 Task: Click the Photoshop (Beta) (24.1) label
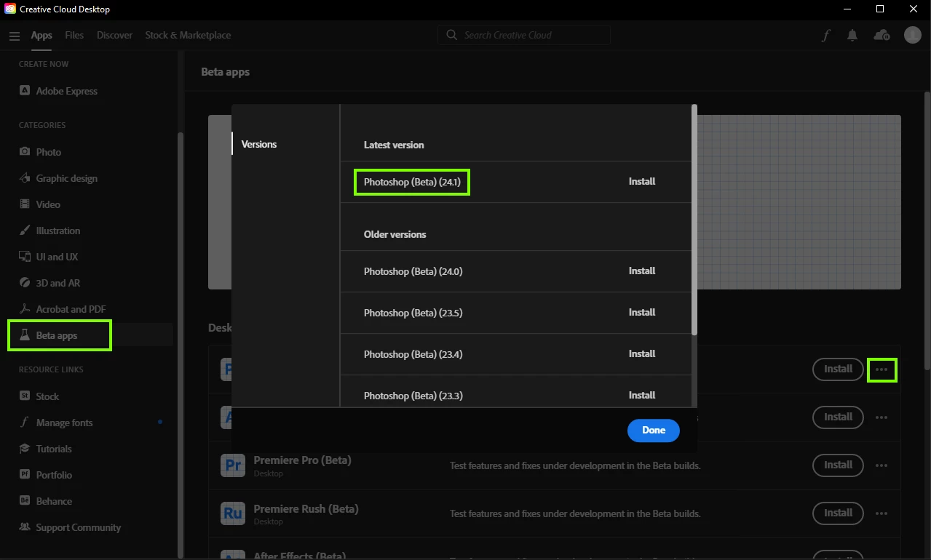(412, 182)
